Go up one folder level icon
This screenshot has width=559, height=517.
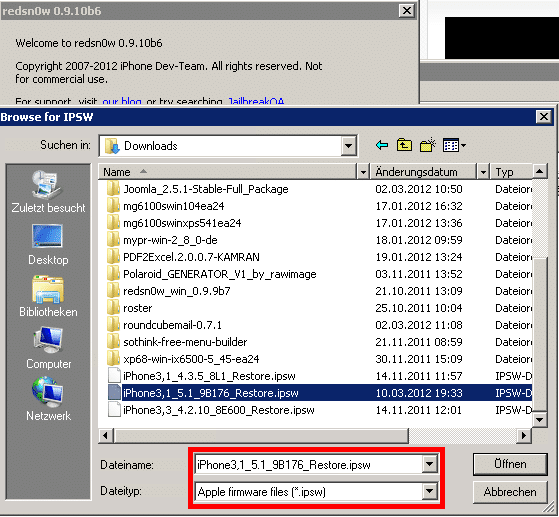(404, 145)
